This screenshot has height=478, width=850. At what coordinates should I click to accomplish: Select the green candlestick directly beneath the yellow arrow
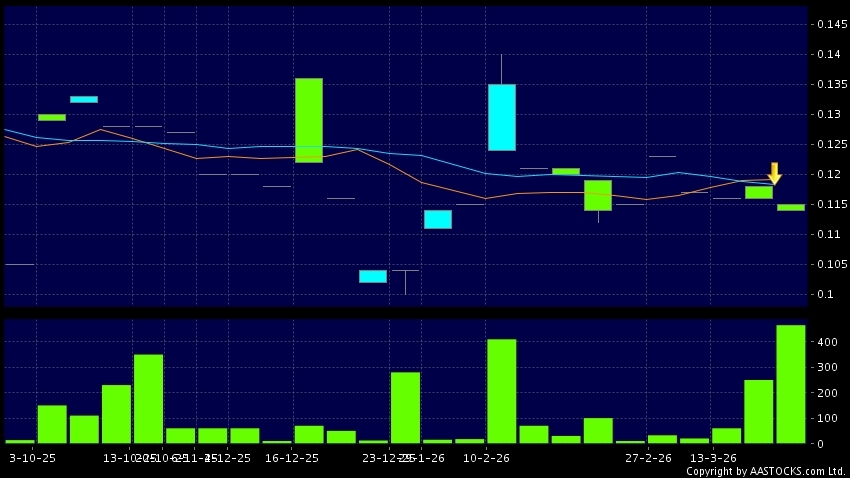(x=759, y=192)
